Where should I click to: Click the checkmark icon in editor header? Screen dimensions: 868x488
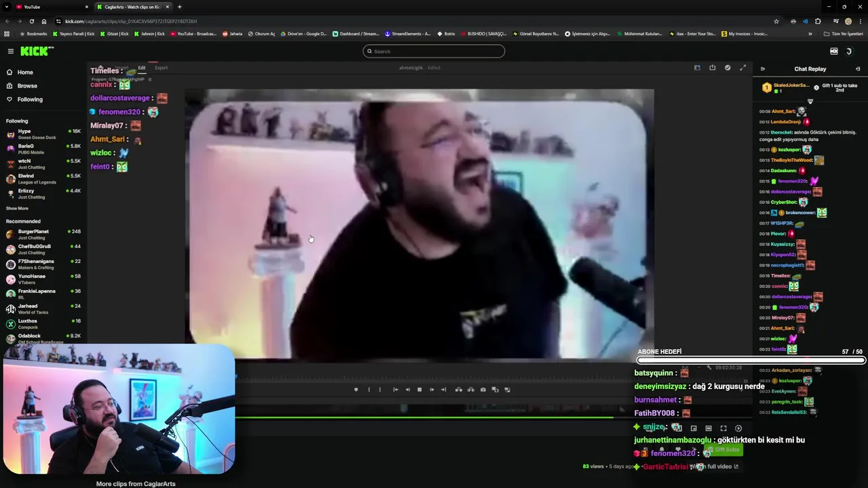(x=728, y=68)
